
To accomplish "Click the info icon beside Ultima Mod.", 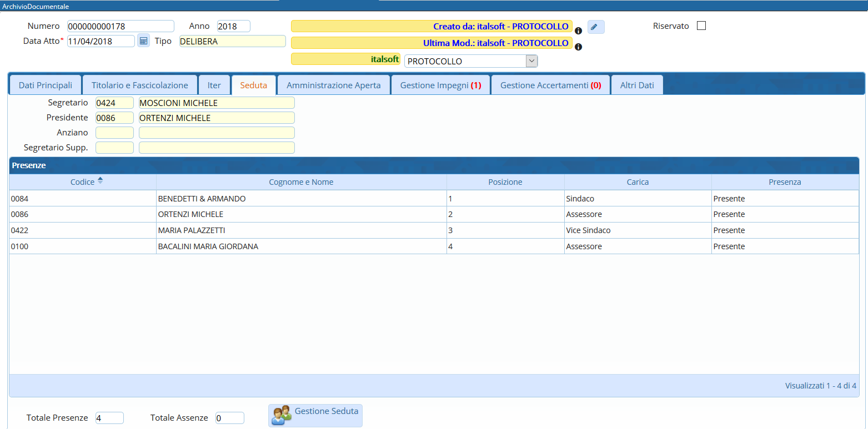I will coord(578,47).
